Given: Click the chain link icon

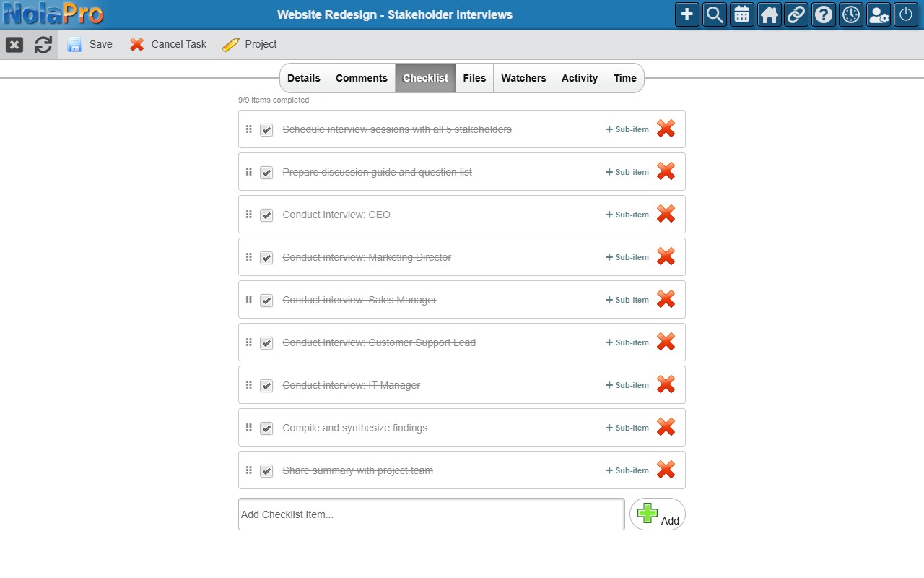Looking at the screenshot, I should tap(797, 14).
